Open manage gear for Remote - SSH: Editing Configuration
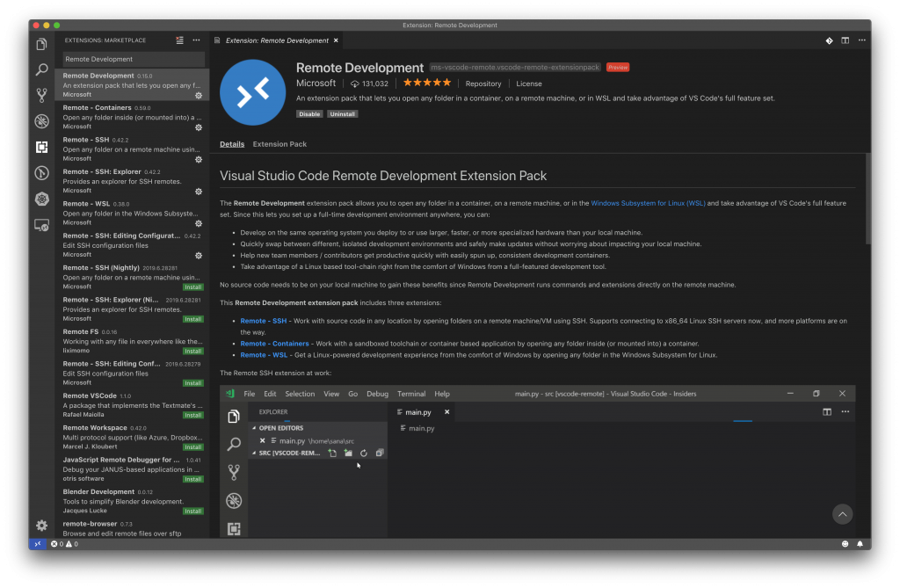 pos(199,256)
